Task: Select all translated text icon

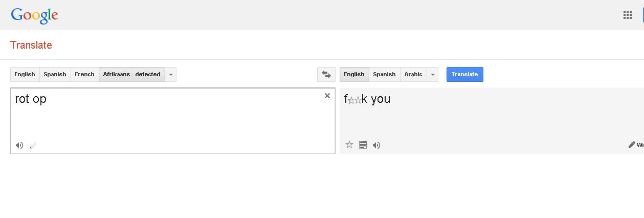Action: click(x=363, y=145)
